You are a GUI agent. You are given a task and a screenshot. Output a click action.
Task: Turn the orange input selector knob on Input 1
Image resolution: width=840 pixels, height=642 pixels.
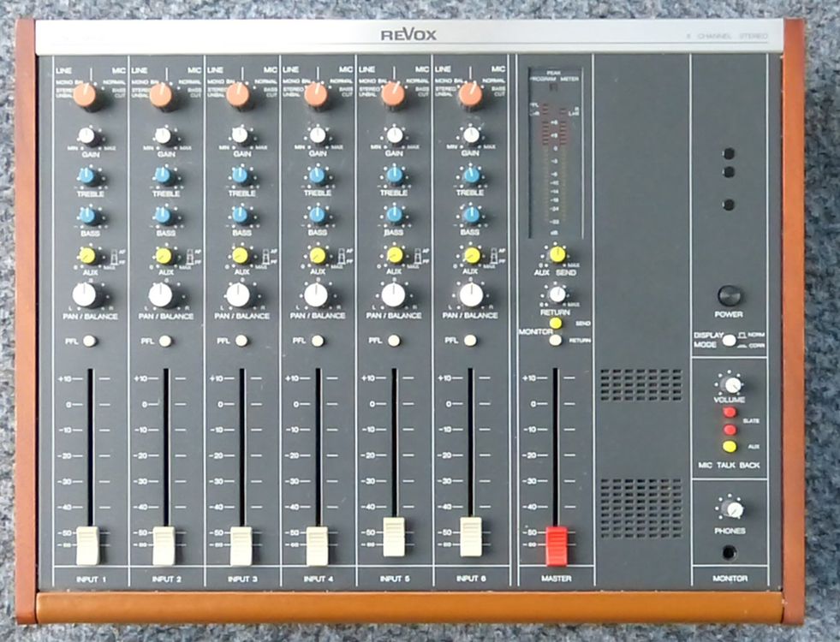[85, 95]
